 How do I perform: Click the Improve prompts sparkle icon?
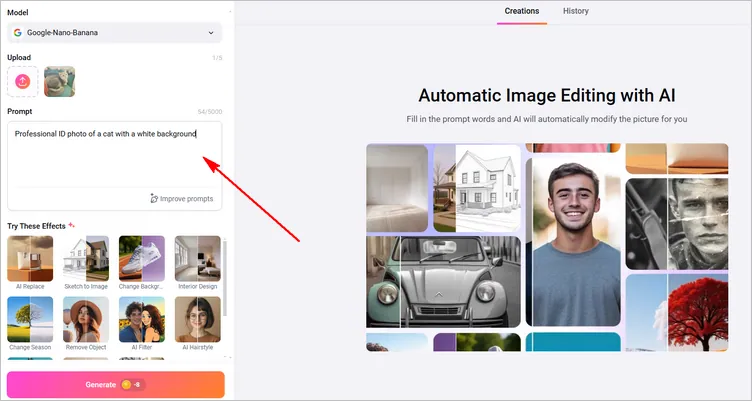pyautogui.click(x=154, y=199)
